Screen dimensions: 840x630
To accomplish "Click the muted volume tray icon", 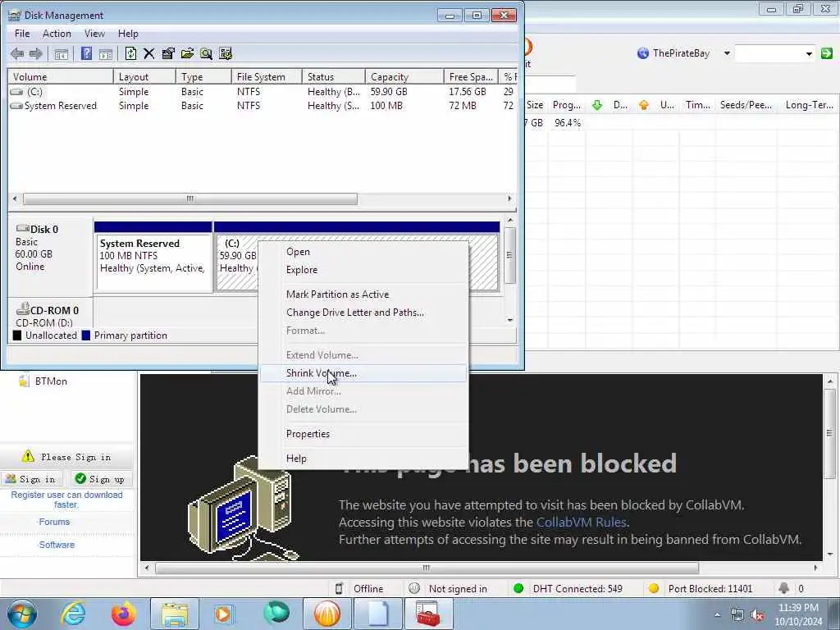I will [757, 615].
